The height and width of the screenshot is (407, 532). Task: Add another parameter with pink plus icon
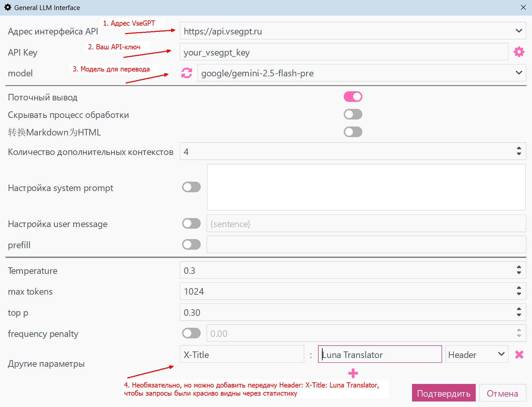[x=353, y=373]
